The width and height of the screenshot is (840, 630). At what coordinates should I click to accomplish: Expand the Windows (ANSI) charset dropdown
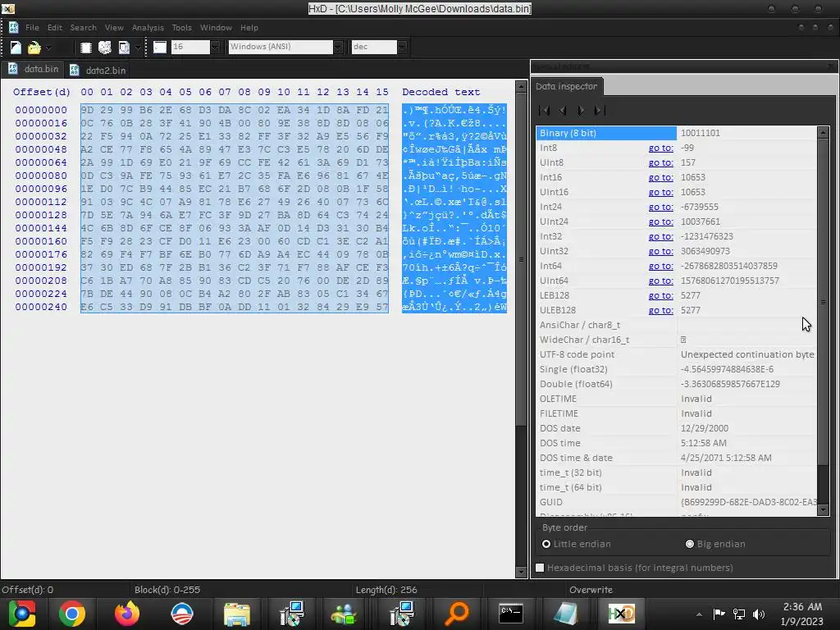tap(338, 47)
